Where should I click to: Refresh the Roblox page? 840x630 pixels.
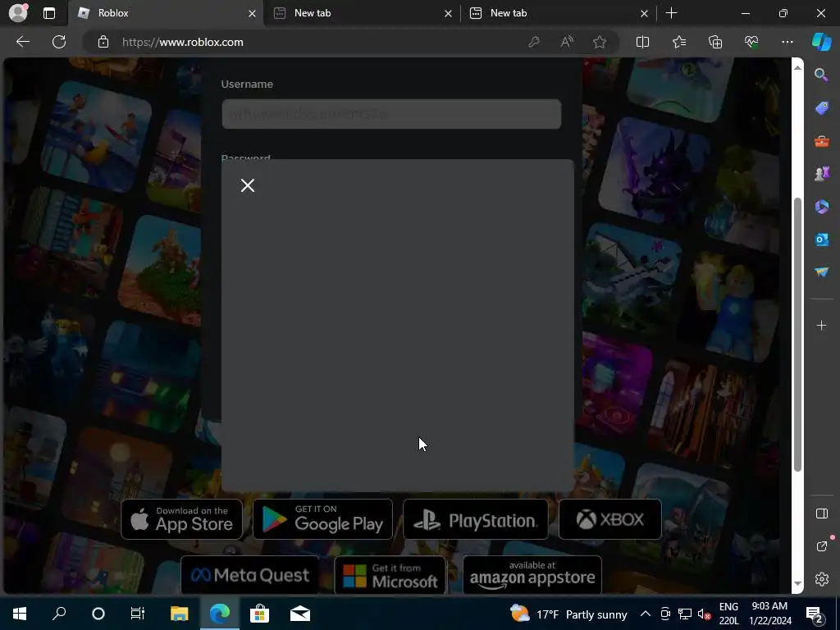tap(59, 42)
